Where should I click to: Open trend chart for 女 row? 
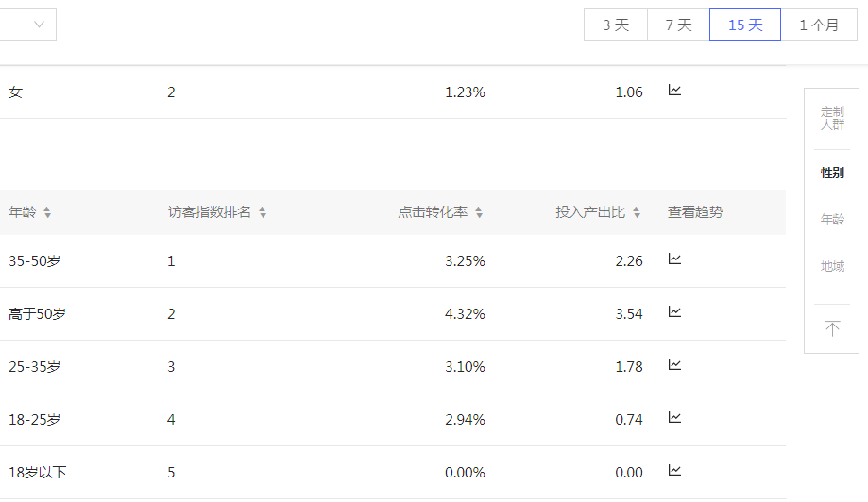tap(674, 92)
